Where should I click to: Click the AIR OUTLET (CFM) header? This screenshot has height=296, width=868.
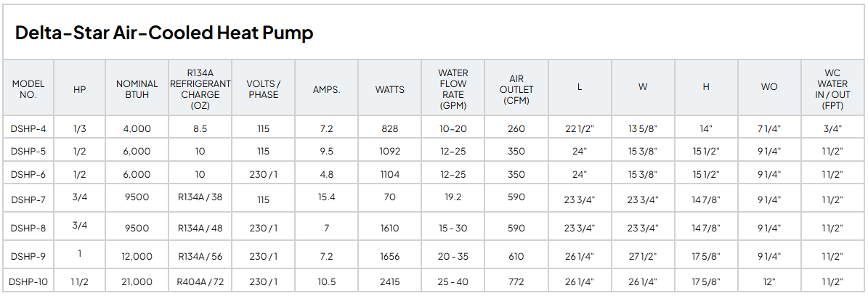coord(516,89)
